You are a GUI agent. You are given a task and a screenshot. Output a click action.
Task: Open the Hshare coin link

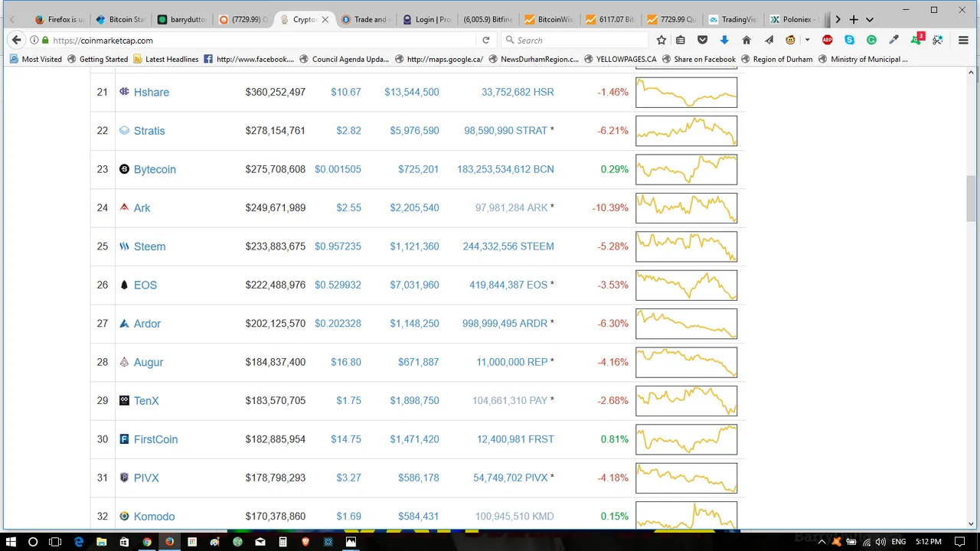click(x=152, y=93)
